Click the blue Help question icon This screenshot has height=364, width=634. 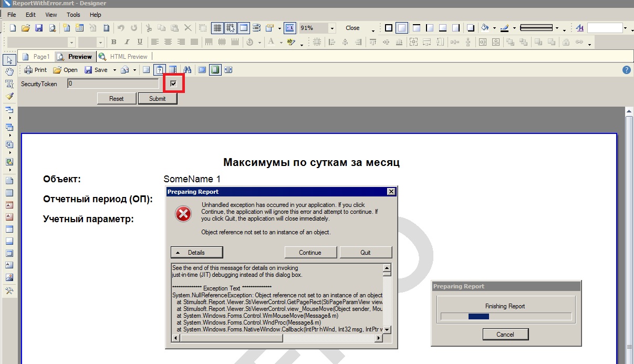click(x=626, y=70)
